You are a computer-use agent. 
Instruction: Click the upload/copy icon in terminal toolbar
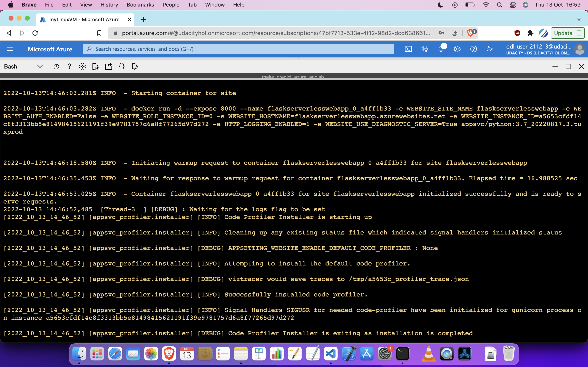click(95, 66)
